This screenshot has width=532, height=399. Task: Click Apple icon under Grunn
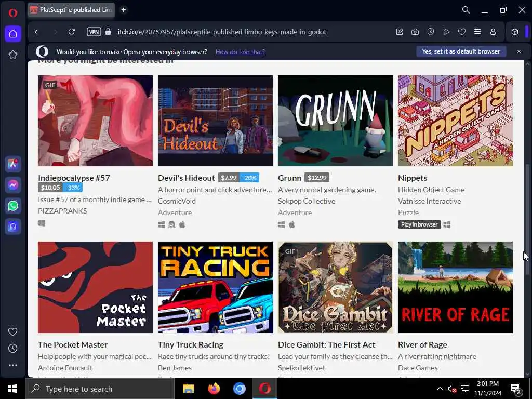(292, 224)
